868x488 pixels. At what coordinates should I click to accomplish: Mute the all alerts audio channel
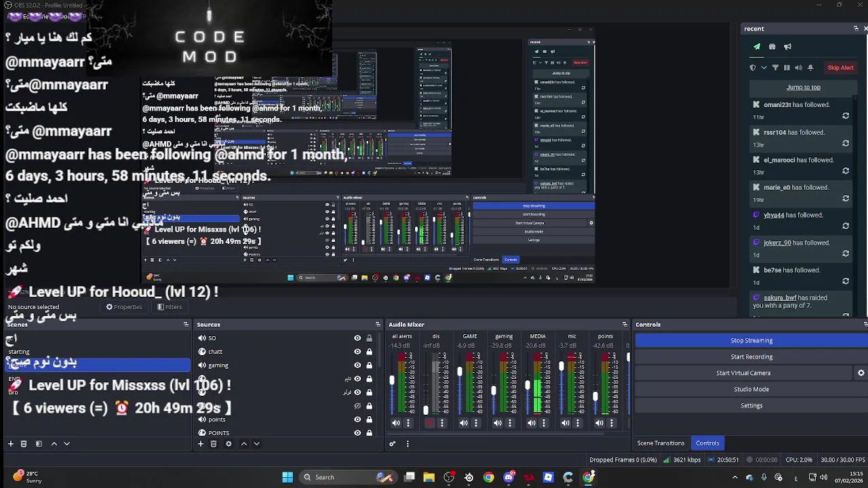[x=396, y=423]
